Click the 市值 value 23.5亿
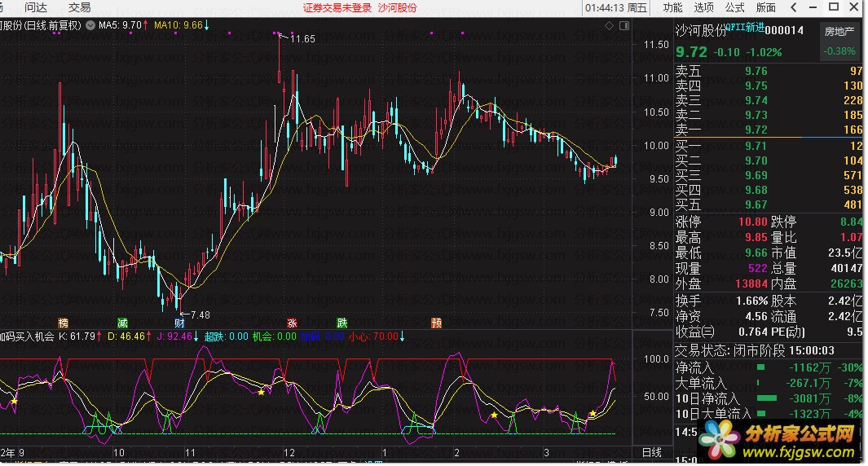Image resolution: width=868 pixels, height=466 pixels. click(845, 253)
